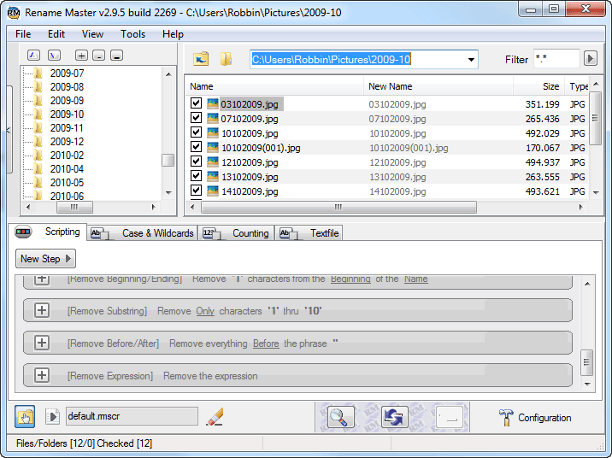Image resolution: width=612 pixels, height=458 pixels.
Task: Switch to the Counting tab
Action: [x=236, y=233]
